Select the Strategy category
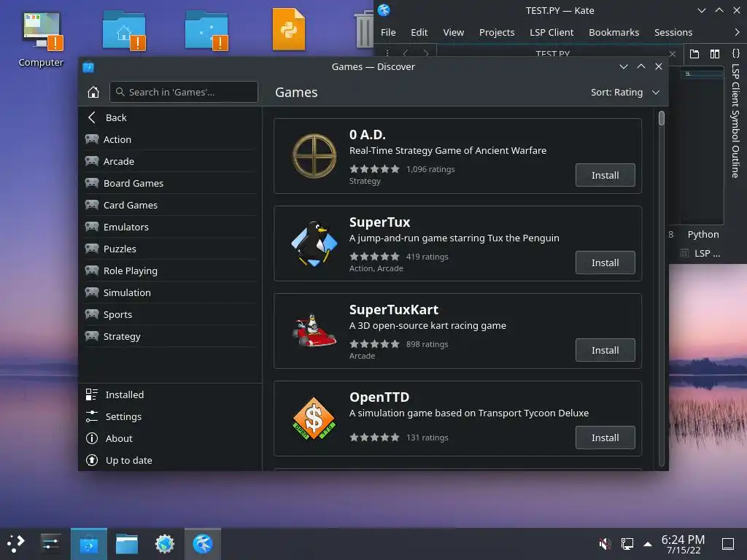The width and height of the screenshot is (747, 560). click(170, 336)
